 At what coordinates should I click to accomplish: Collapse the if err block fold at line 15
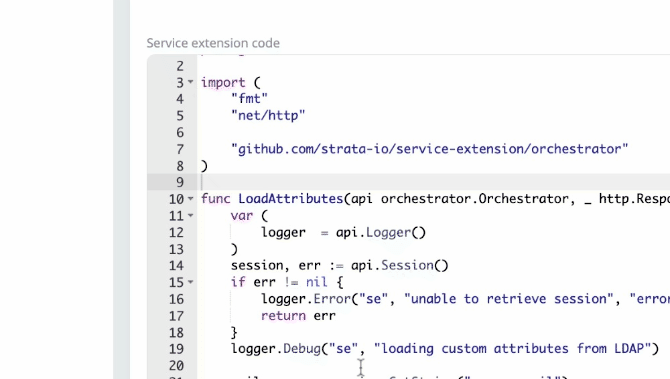click(x=191, y=282)
